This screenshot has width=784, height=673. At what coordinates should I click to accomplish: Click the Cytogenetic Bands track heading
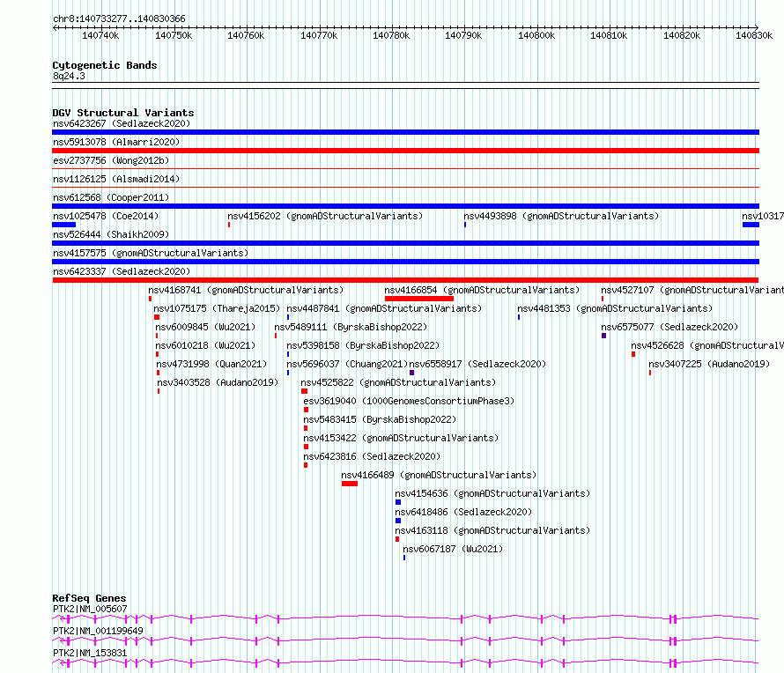pos(105,65)
